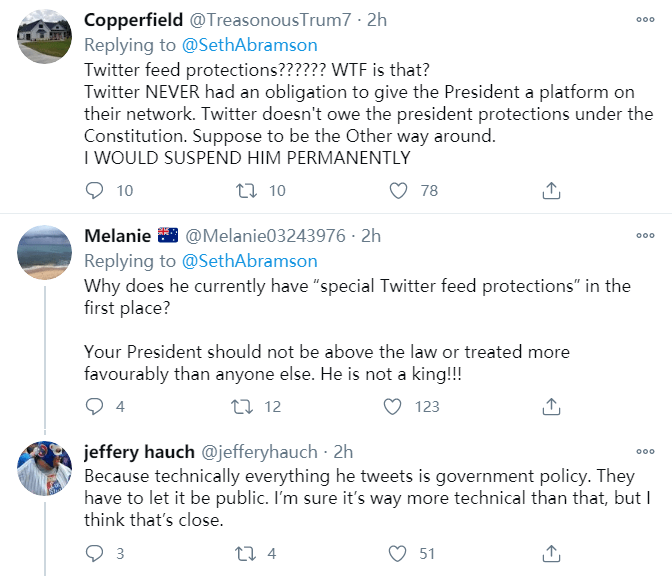Like Melanie's tweet with heart
Viewport: 672px width, 578px height.
[398, 407]
